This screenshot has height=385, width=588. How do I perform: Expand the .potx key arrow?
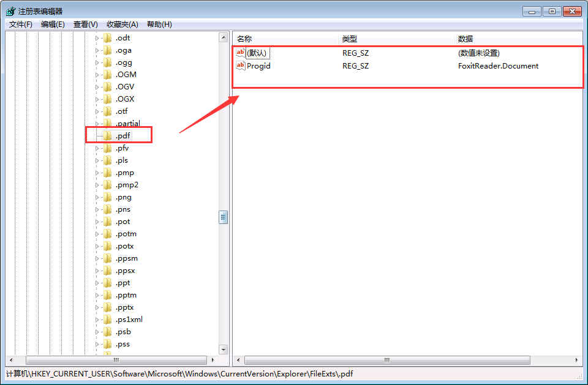click(97, 246)
